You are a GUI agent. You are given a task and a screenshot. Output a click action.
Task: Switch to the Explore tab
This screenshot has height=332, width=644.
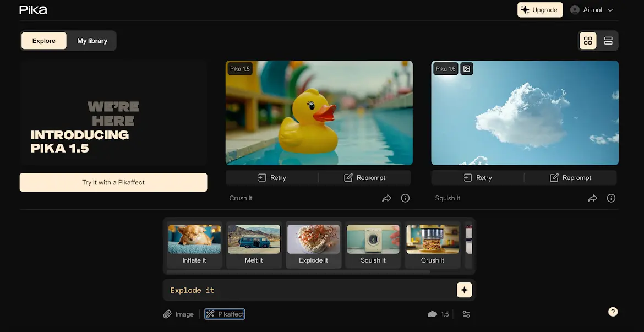pos(44,41)
